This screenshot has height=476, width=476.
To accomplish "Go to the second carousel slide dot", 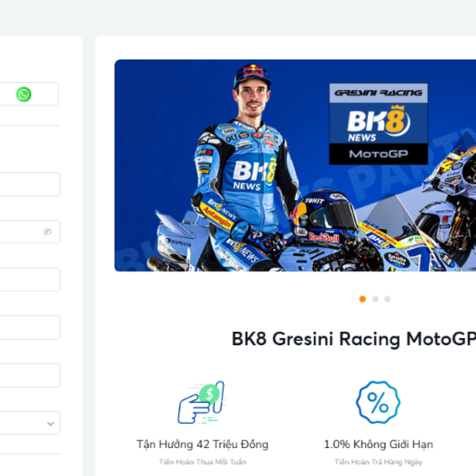I will pos(375,299).
